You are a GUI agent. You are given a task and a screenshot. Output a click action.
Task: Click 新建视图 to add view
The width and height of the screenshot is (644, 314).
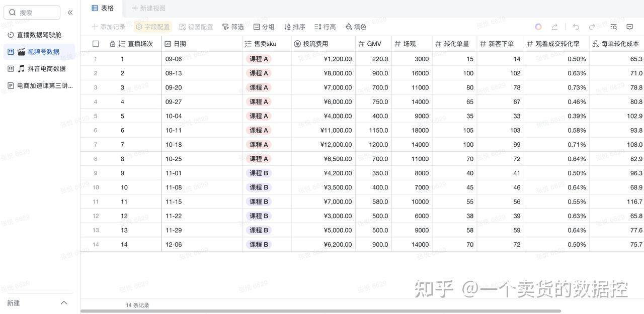148,8
